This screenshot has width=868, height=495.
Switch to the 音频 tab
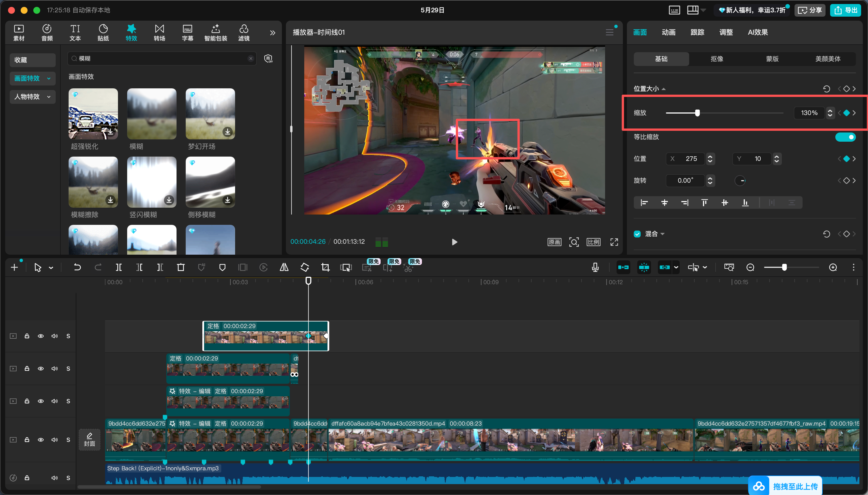(47, 33)
